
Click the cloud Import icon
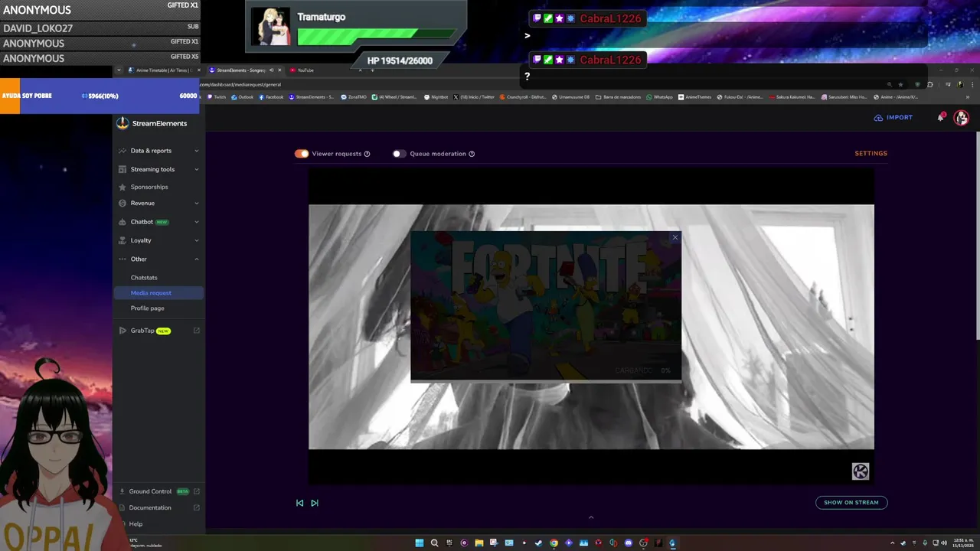coord(878,118)
